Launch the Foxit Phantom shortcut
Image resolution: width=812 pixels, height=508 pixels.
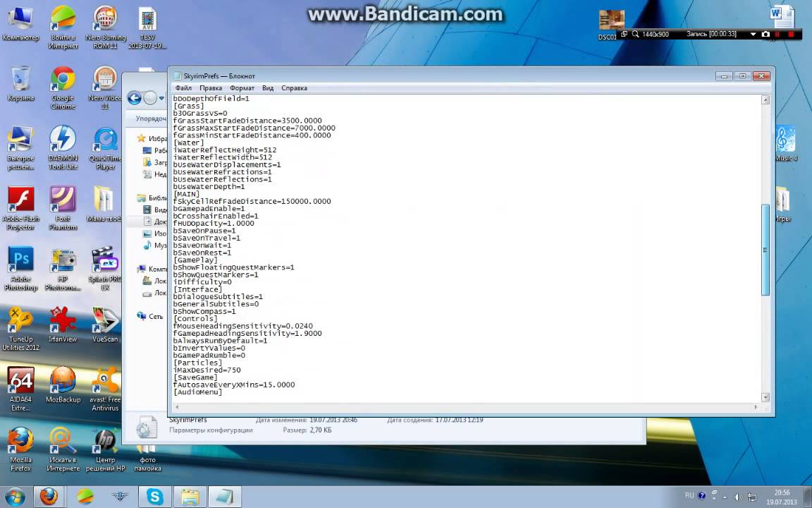(63, 208)
